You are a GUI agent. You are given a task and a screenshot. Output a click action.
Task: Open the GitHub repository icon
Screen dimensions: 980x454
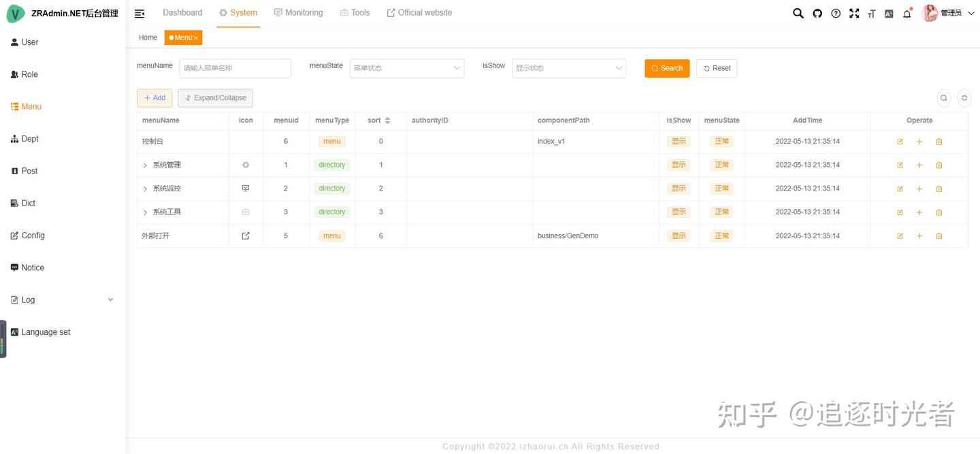(816, 12)
